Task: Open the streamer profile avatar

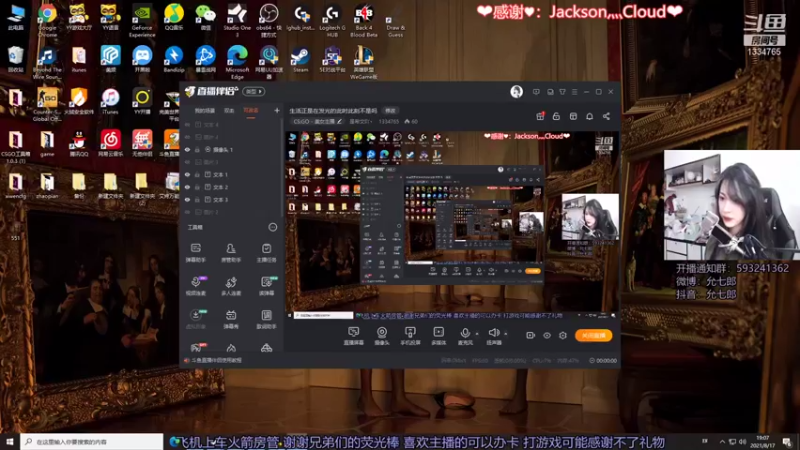Action: 516,92
